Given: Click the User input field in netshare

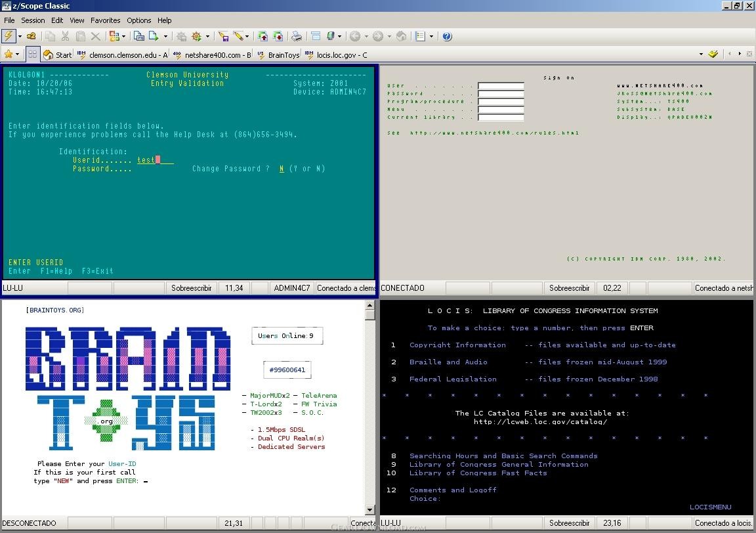Looking at the screenshot, I should [x=501, y=86].
